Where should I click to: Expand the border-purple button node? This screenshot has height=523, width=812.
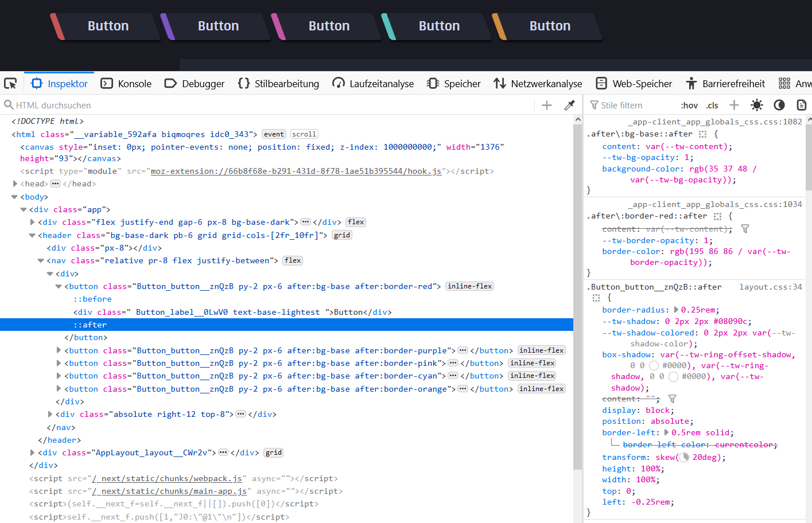[59, 350]
